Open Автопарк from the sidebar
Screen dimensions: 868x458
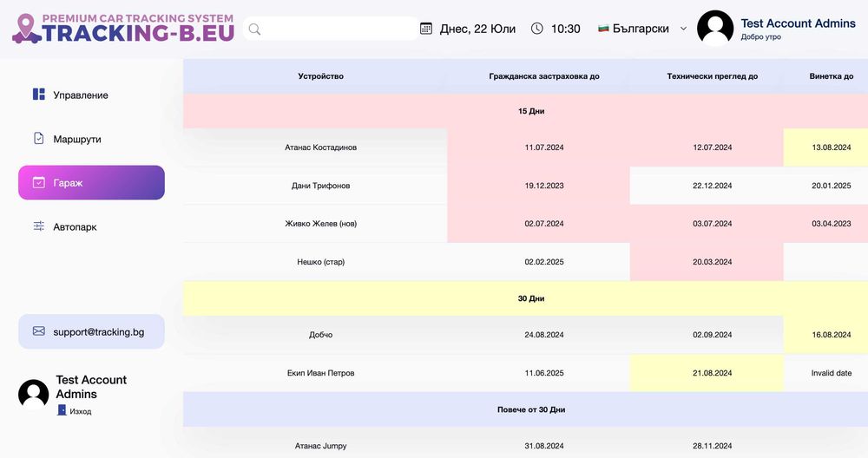(75, 226)
